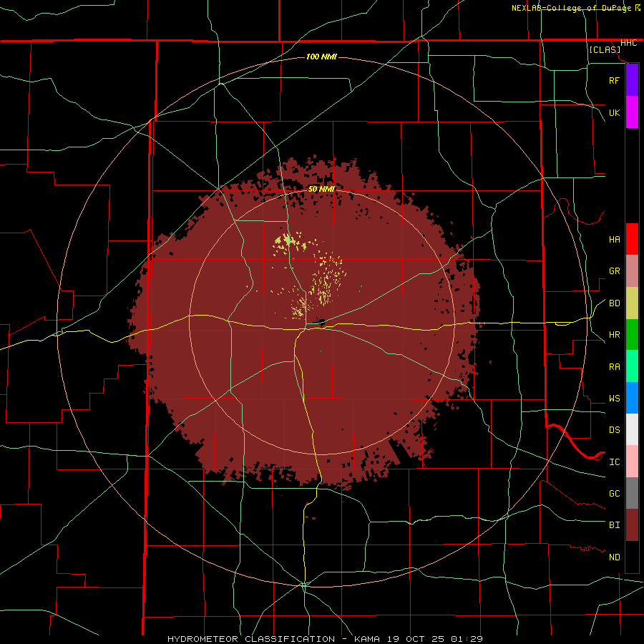Click the UK magenta legend swatch
Image resolution: width=644 pixels, height=644 pixels.
[632, 112]
